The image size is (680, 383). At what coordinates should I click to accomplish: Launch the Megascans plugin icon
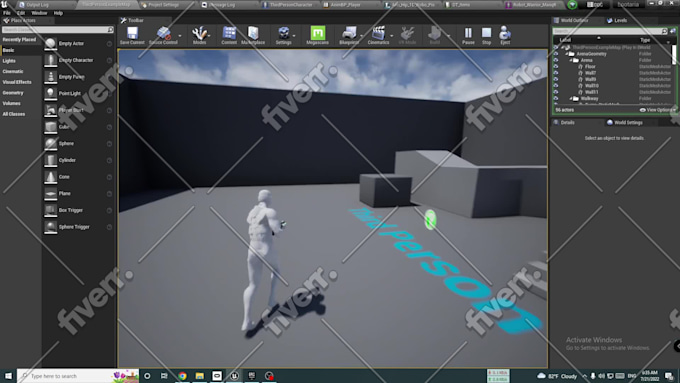coord(317,33)
